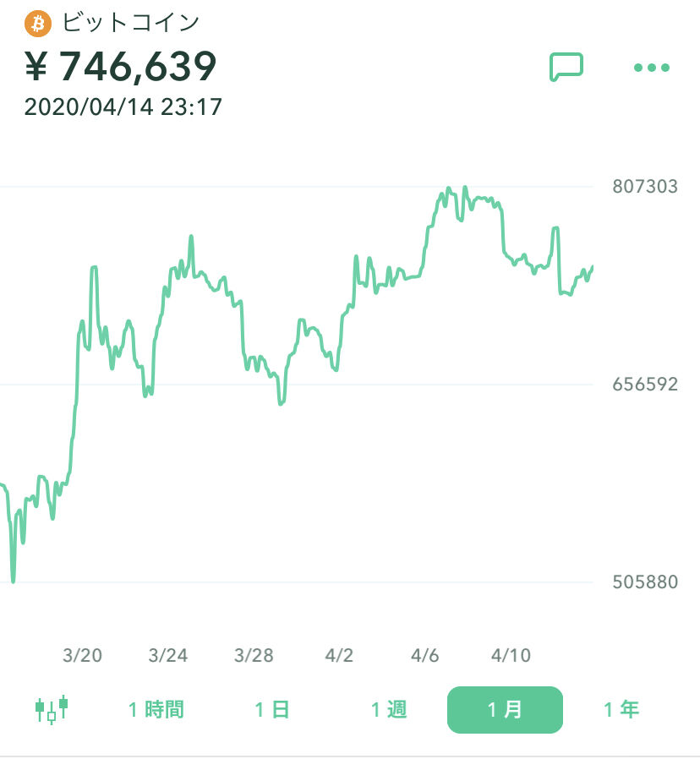Open the chat speech bubble icon
Screen dimensions: 700x759
click(566, 67)
